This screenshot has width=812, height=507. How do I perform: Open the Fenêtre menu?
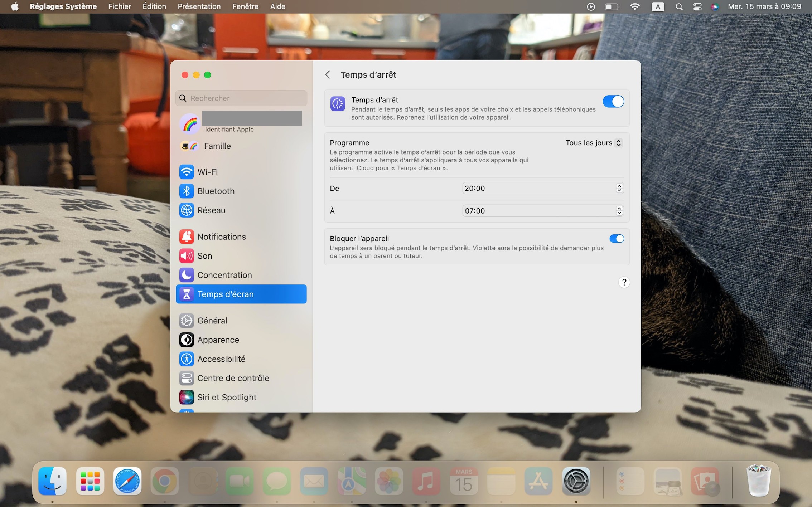pos(245,6)
